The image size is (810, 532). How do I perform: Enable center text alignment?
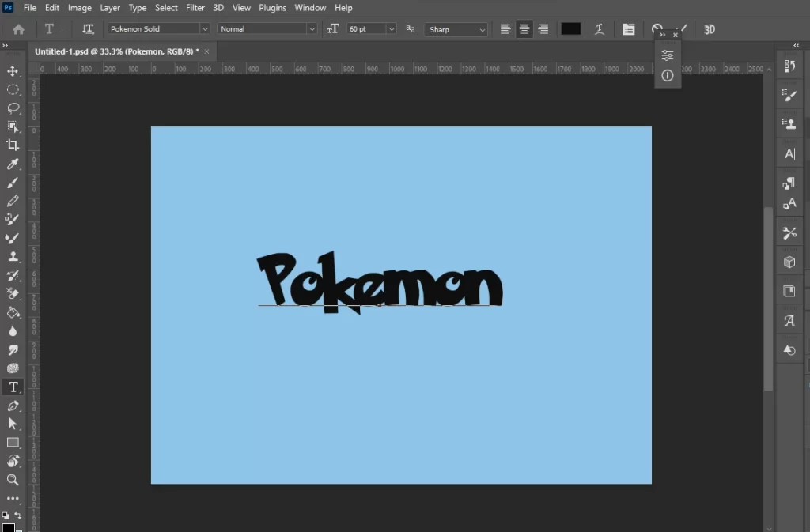coord(524,28)
